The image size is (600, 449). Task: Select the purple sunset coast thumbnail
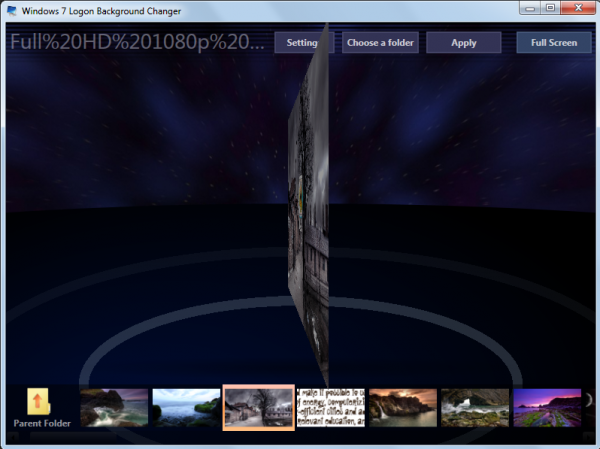coord(547,408)
